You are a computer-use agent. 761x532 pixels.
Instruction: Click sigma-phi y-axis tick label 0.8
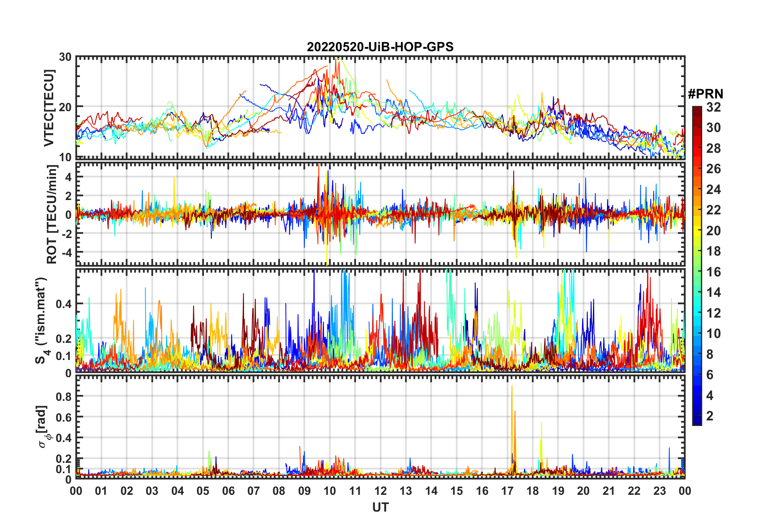click(64, 396)
